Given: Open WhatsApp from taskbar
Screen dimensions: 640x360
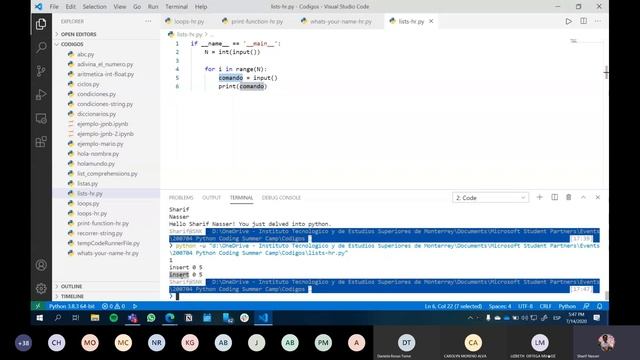Looking at the screenshot, I should click(x=151, y=318).
